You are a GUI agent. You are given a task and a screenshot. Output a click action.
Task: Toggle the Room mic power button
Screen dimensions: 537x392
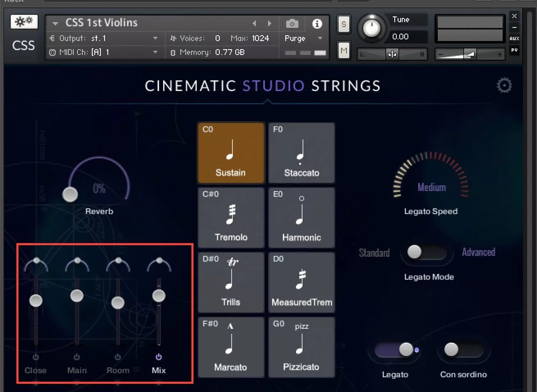[118, 357]
